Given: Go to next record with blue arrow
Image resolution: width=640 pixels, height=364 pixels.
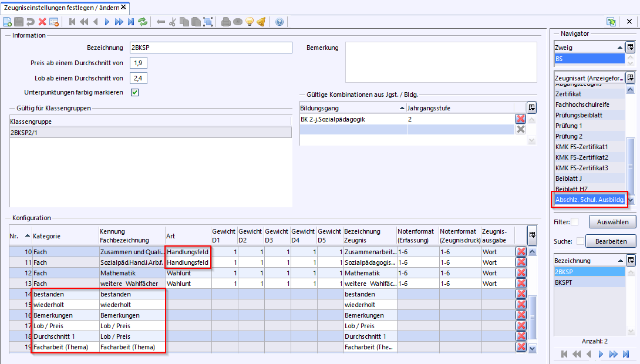Looking at the screenshot, I should [107, 22].
